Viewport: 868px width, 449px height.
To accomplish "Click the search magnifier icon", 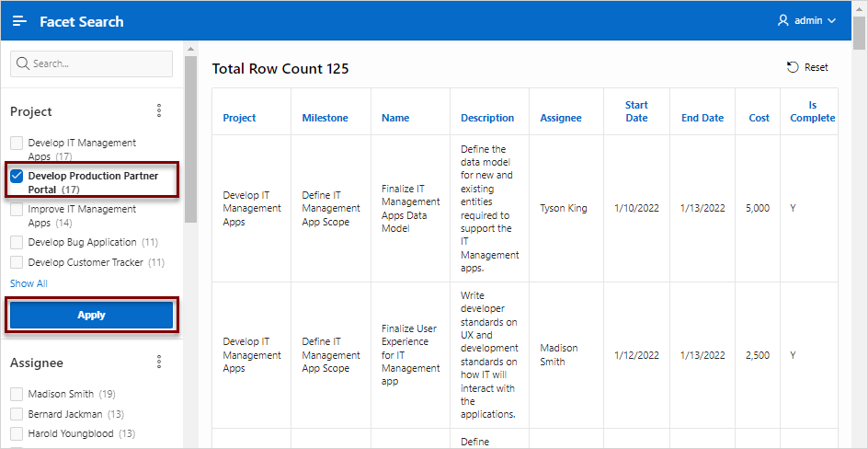I will click(x=23, y=63).
